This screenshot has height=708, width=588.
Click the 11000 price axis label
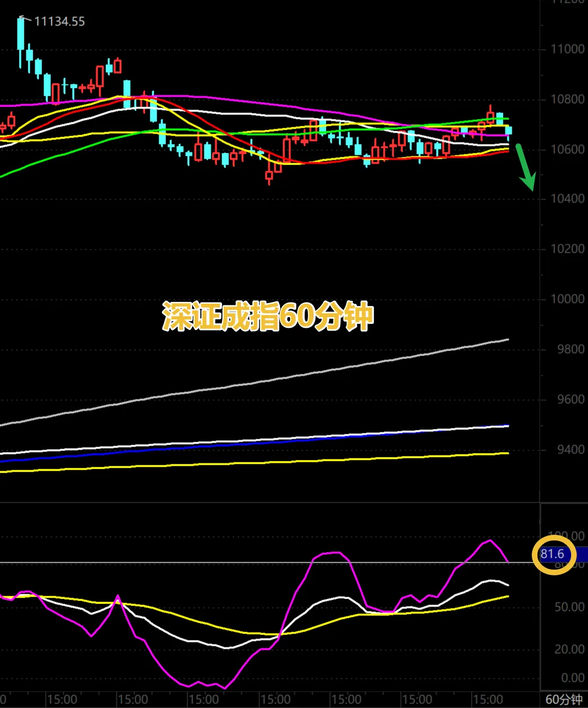tap(567, 49)
